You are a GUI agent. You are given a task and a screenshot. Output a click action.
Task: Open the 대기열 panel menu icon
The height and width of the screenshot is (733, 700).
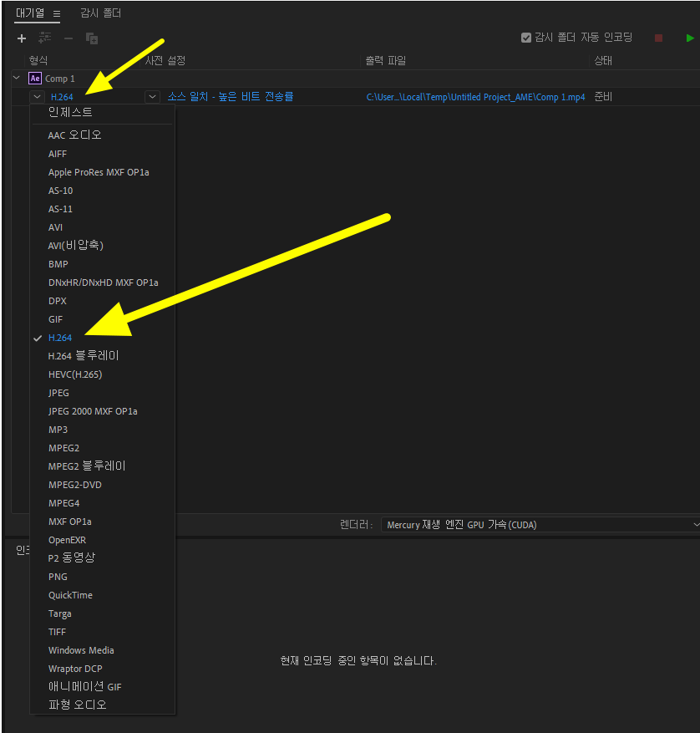pos(57,14)
